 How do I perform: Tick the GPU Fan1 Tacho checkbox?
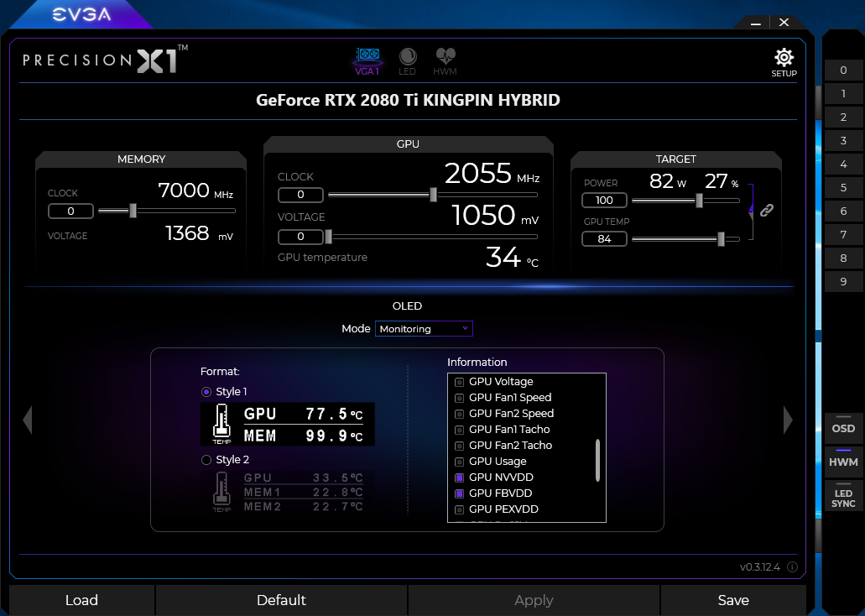point(459,430)
